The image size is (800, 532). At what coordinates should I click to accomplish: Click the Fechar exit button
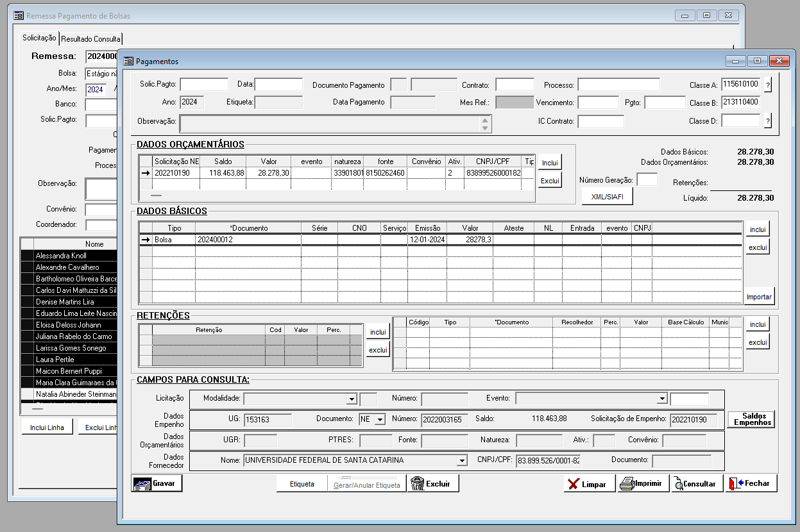[751, 483]
